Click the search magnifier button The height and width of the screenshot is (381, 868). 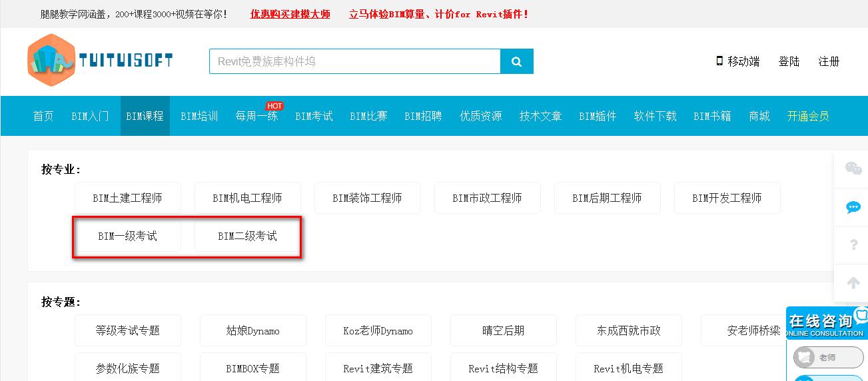517,61
